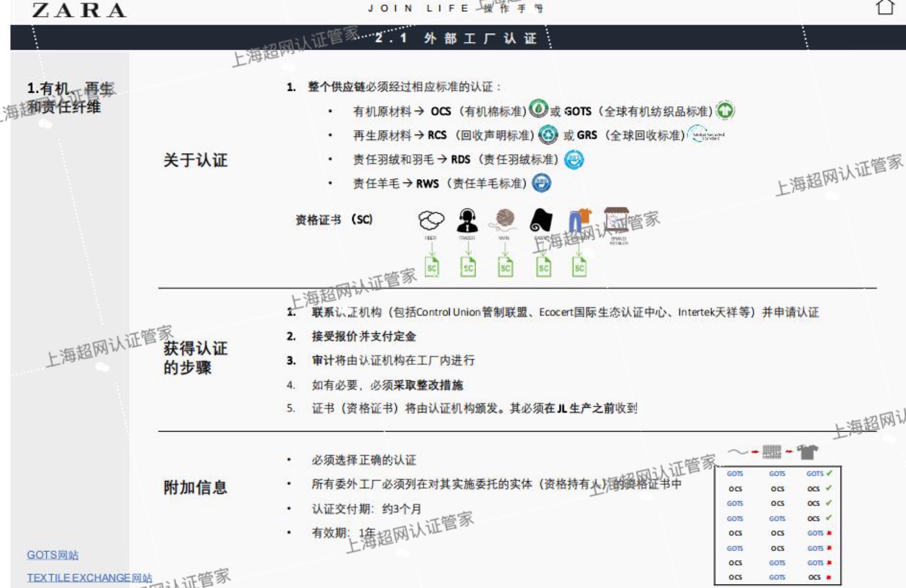Click the yarn ball icon
Viewport: 906px width, 588px height.
[x=504, y=219]
